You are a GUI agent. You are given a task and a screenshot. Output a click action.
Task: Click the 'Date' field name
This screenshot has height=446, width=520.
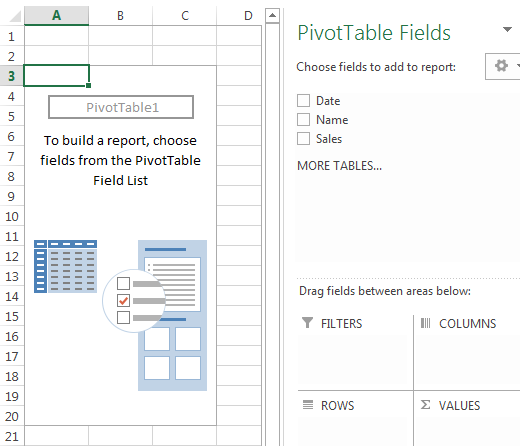tap(328, 101)
